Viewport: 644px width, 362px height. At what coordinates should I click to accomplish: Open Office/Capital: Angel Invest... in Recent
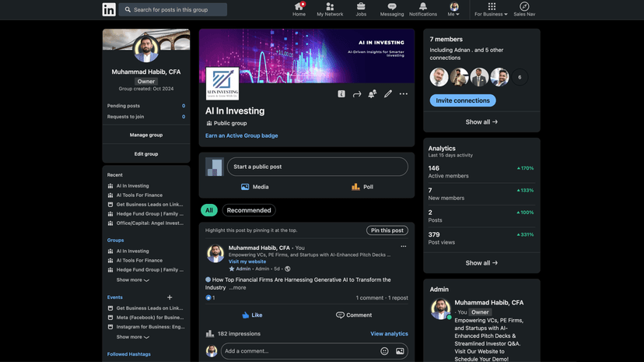click(x=150, y=223)
